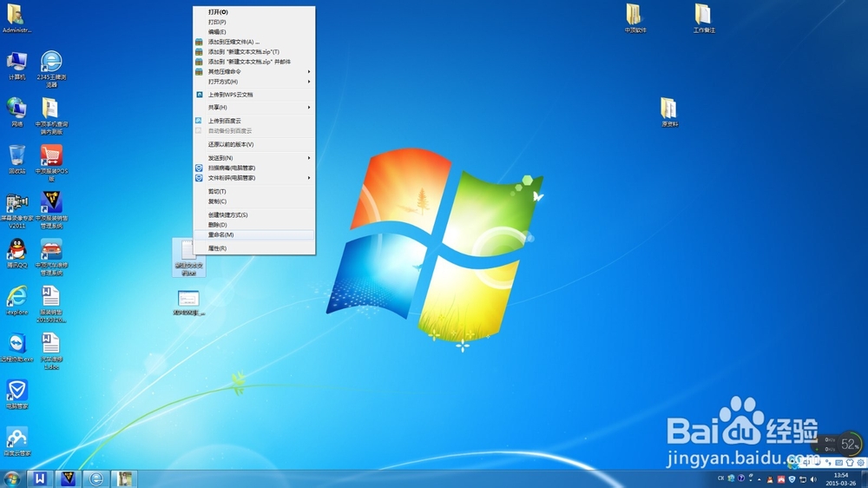This screenshot has height=488, width=868.
Task: Open the yellow-V program on the taskbar
Action: [68, 478]
